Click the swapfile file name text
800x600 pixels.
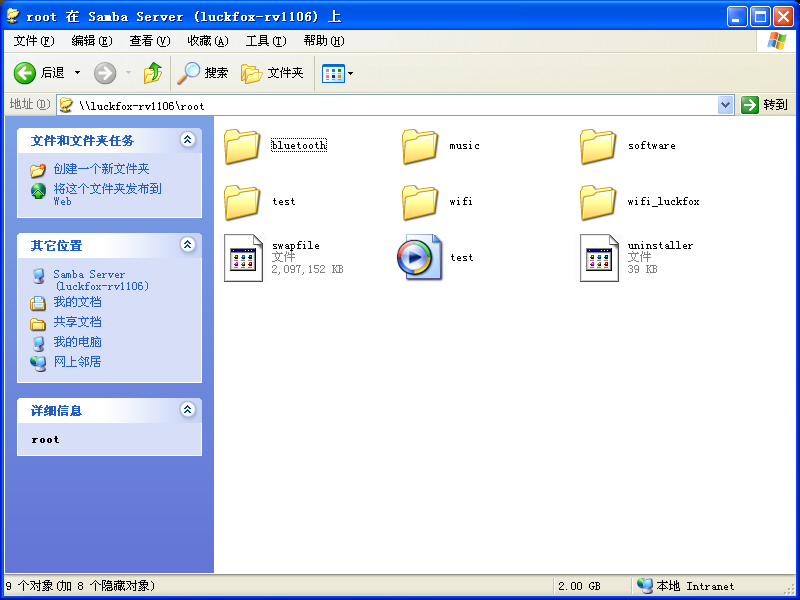pyautogui.click(x=296, y=245)
